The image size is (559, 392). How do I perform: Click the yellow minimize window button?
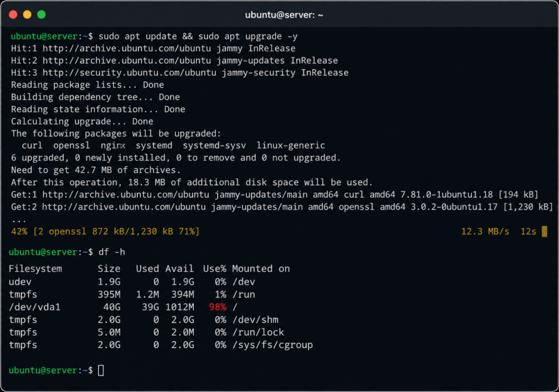(27, 15)
